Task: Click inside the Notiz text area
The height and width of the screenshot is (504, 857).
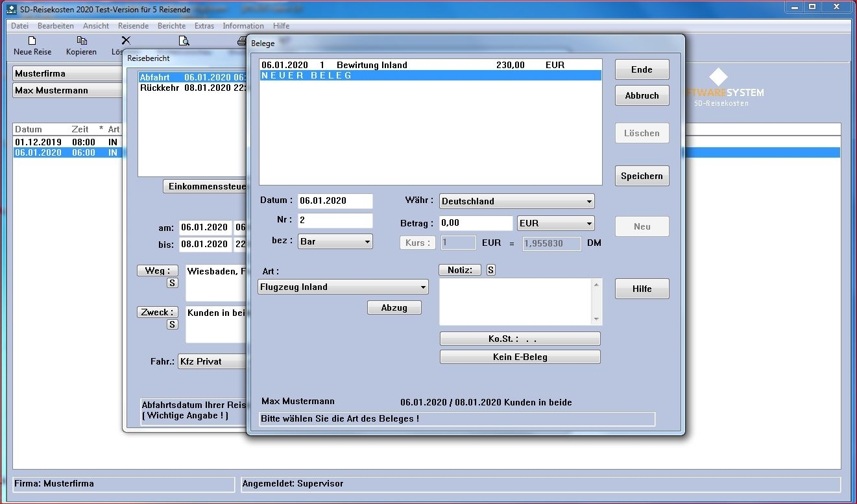Action: (516, 302)
